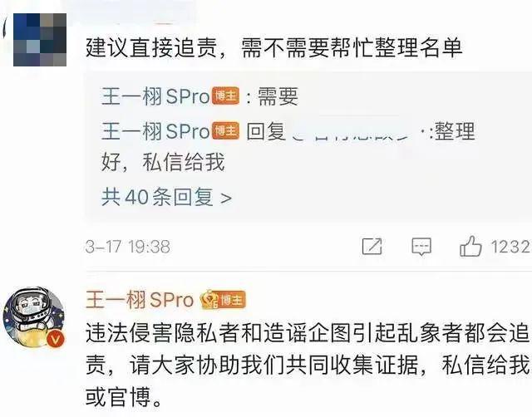Image resolution: width=532 pixels, height=417 pixels.
Task: Click the arrow after 共40条回复
Action: point(226,198)
